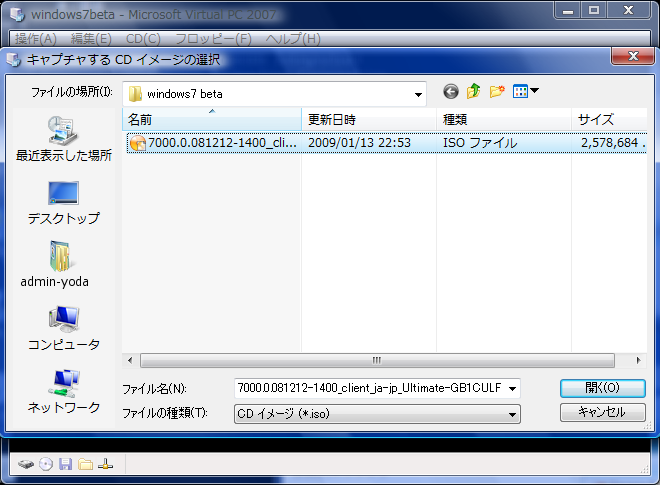Click hard disk icon in Virtual PC status bar
Image resolution: width=660 pixels, height=485 pixels.
pyautogui.click(x=26, y=464)
